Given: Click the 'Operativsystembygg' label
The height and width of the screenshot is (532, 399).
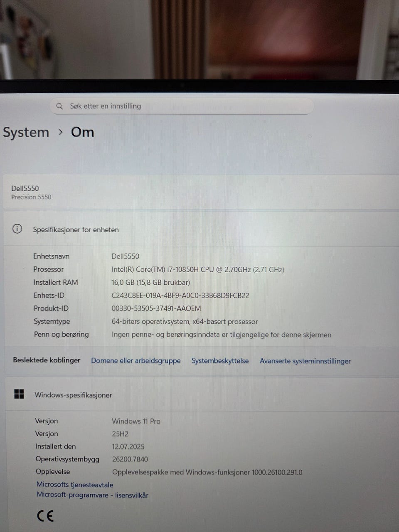Looking at the screenshot, I should [67, 459].
